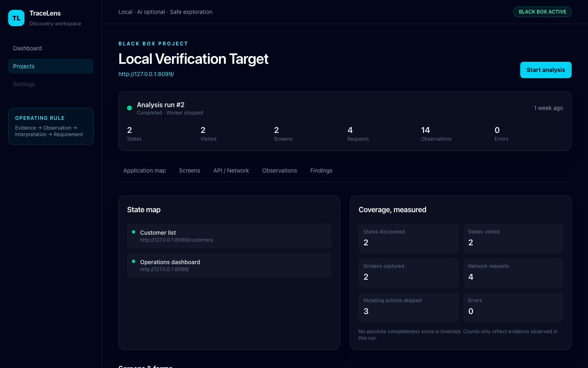Click the OPERATING RULE info box
This screenshot has height=368, width=588.
click(x=51, y=126)
